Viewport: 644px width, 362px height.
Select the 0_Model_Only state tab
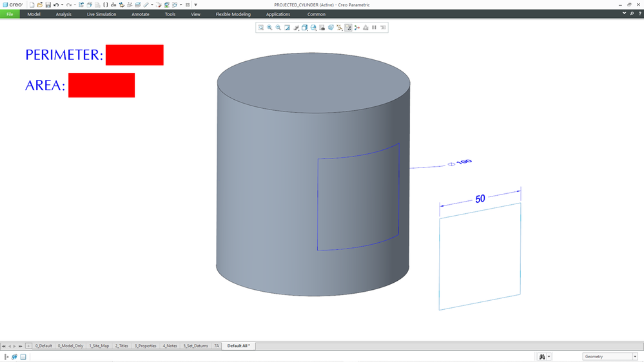[x=71, y=346]
